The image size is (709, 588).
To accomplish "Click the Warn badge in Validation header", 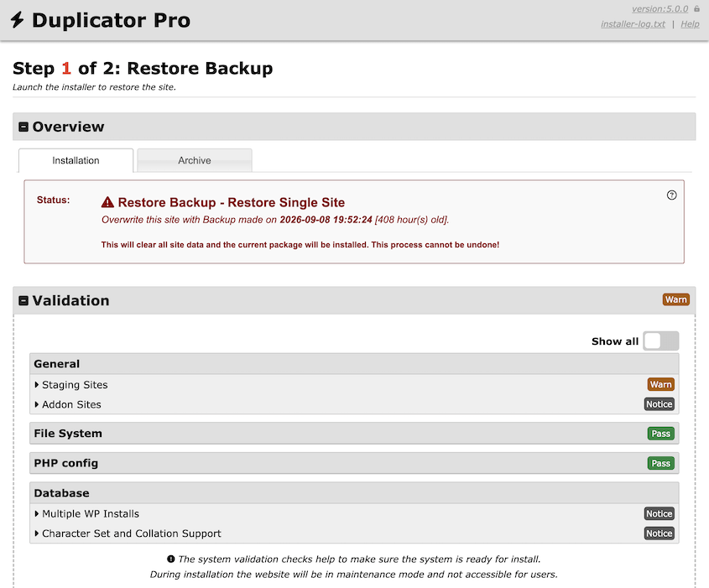I will [x=676, y=299].
